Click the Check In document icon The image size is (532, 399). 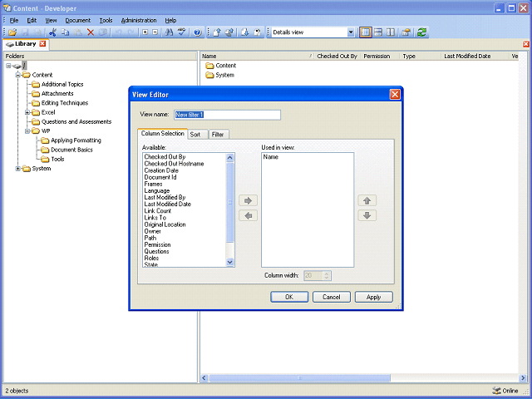[217, 32]
